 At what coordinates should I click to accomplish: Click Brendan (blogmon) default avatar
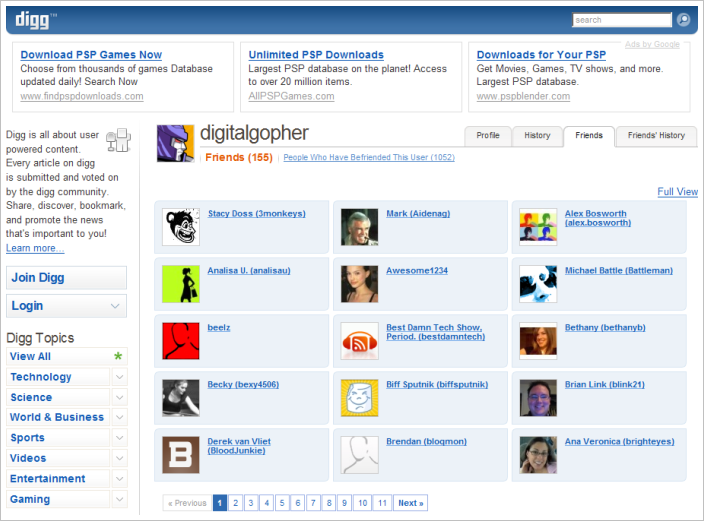coord(359,455)
